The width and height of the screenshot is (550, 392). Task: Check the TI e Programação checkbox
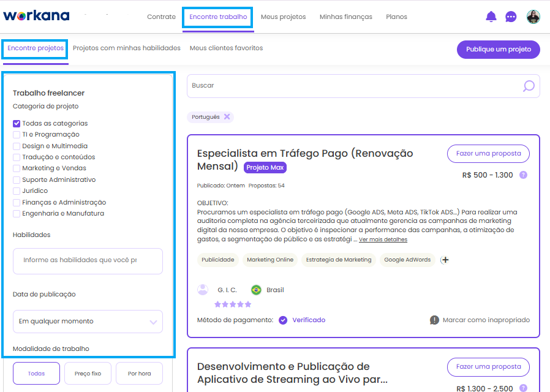tap(17, 135)
